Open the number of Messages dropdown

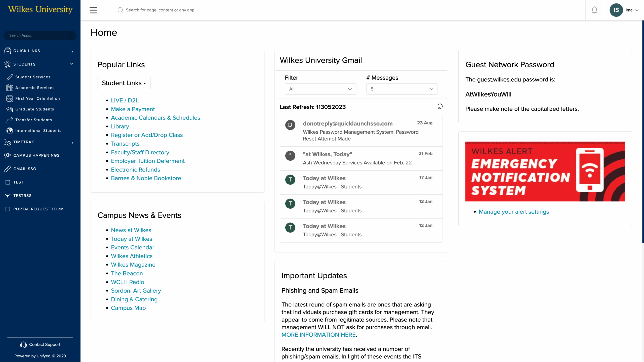click(402, 89)
